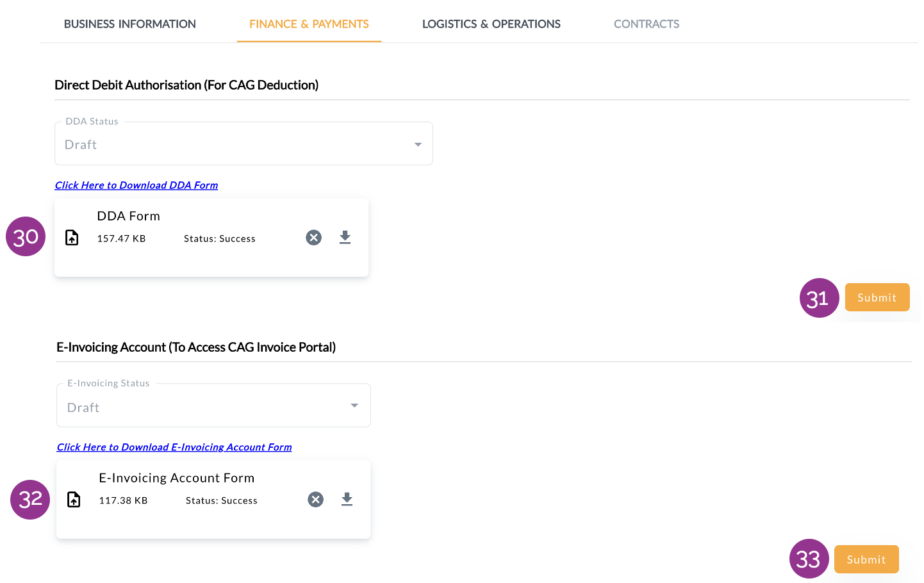Select the purple step 33 badge
The height and width of the screenshot is (583, 924).
point(809,559)
